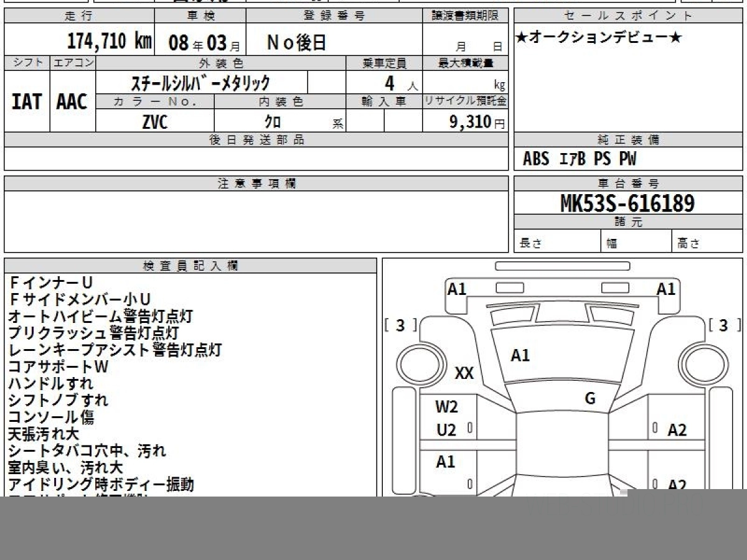Image resolution: width=747 pixels, height=560 pixels.
Task: Click the IAT shift type cell
Action: point(27,102)
